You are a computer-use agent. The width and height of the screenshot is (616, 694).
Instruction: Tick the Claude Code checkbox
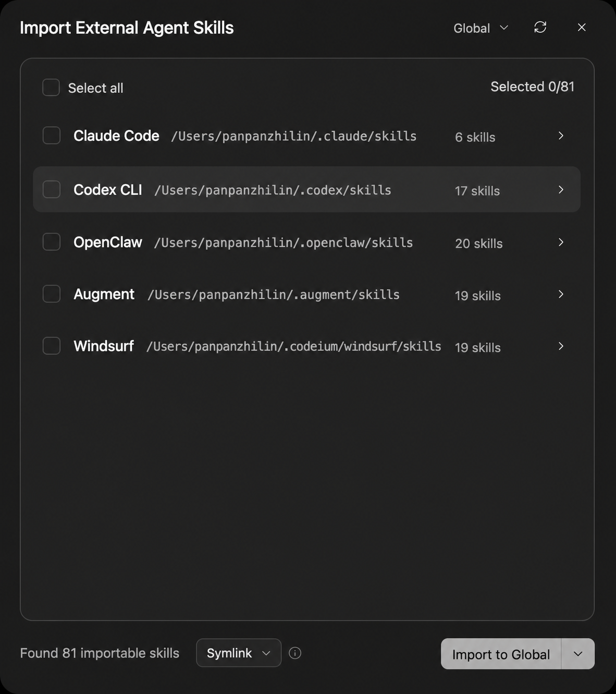coord(52,136)
